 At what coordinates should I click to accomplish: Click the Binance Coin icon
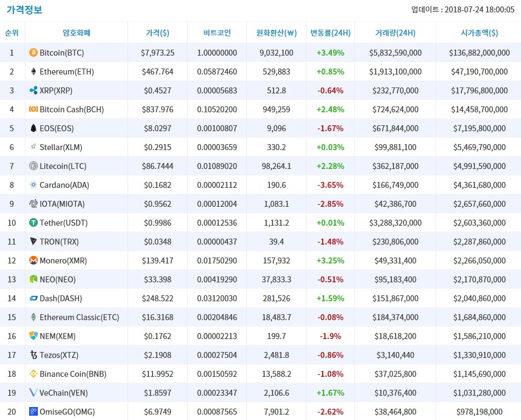(x=33, y=374)
